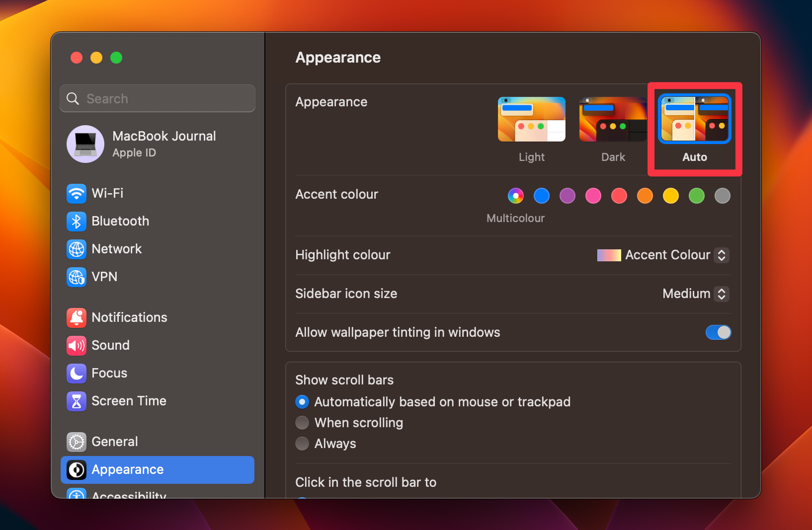Screen dimensions: 812x530
Task: Open the Highlight colour dropdown
Action: (x=721, y=255)
